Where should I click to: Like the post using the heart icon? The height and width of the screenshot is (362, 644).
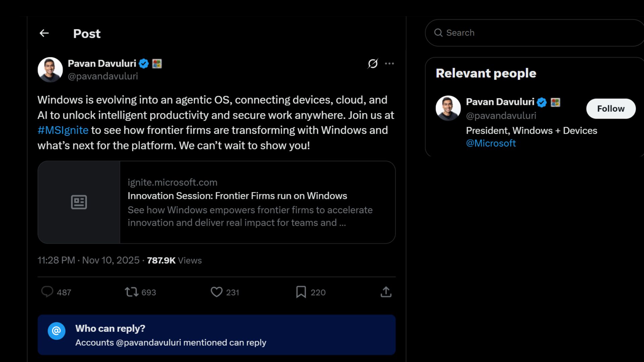(x=216, y=292)
